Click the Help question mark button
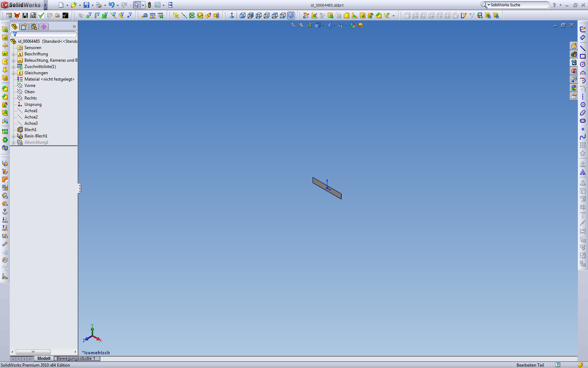Image resolution: width=588 pixels, height=368 pixels. tap(554, 5)
